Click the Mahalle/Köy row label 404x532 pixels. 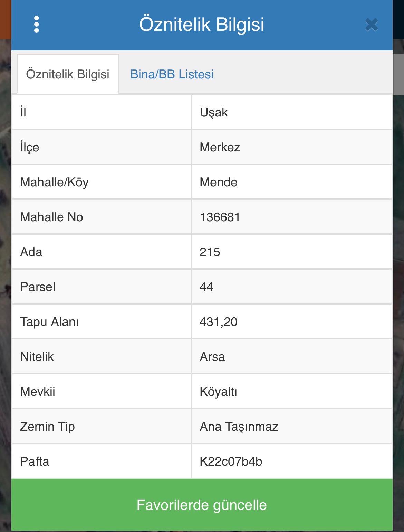(x=54, y=182)
